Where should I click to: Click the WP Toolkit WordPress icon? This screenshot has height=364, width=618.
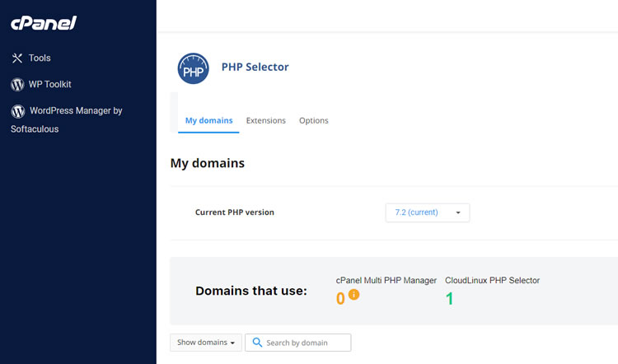17,84
